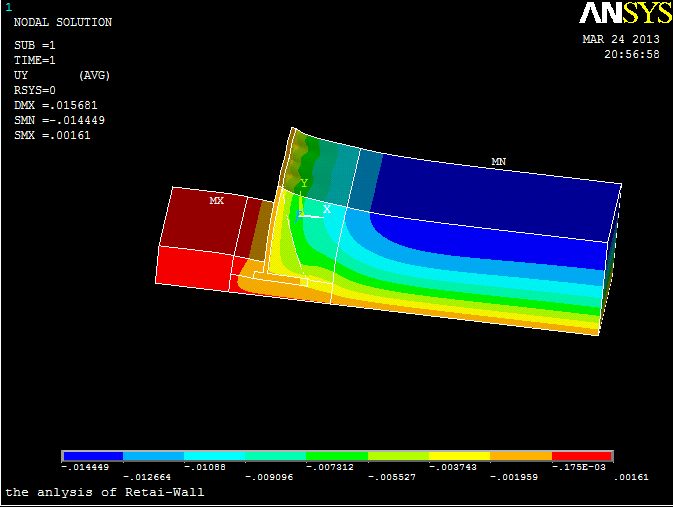This screenshot has height=507, width=673.
Task: Select the orange legend swatch
Action: click(x=521, y=456)
